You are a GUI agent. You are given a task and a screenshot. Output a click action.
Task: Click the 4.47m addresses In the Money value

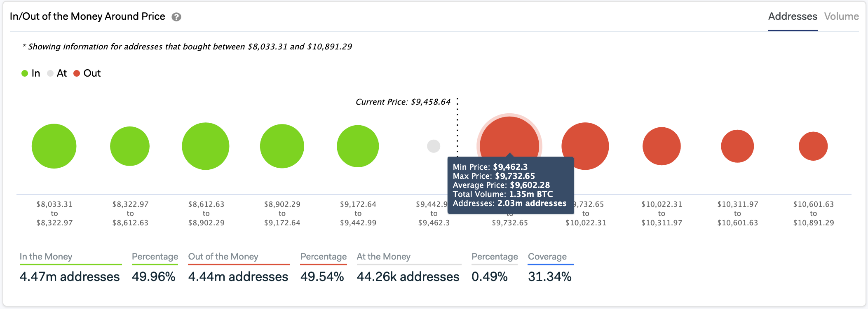tap(69, 276)
